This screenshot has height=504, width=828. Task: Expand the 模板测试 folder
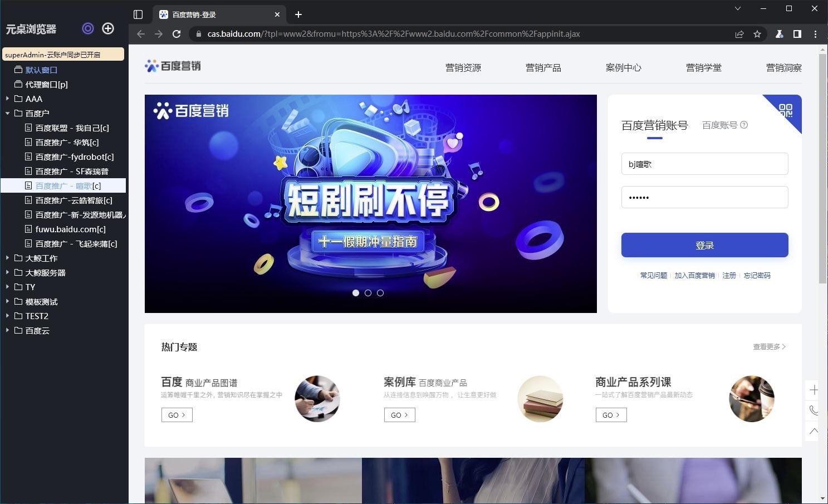(7, 301)
